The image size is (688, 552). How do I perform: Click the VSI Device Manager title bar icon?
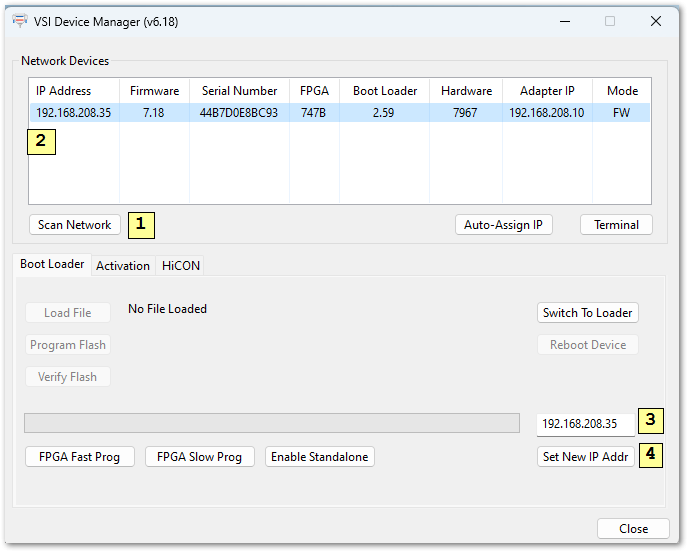20,21
